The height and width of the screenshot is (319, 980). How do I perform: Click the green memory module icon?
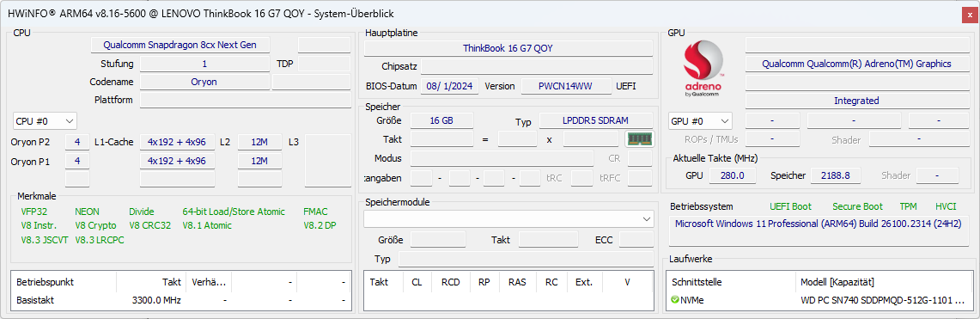(x=639, y=138)
